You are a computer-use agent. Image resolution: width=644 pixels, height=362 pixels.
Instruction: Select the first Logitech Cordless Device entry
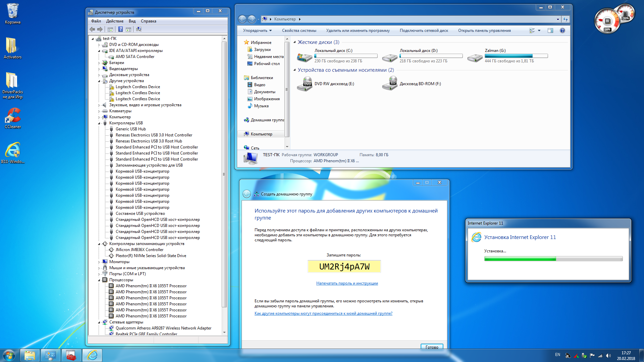[x=138, y=87]
